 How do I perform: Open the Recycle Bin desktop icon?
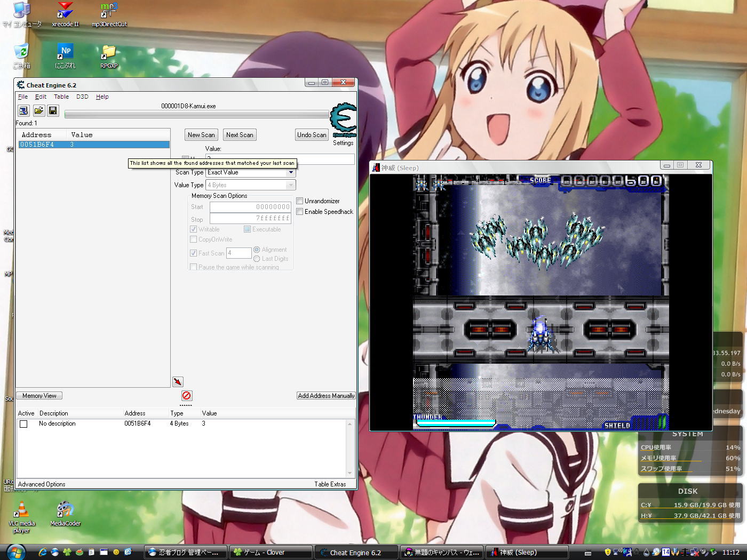click(x=22, y=56)
